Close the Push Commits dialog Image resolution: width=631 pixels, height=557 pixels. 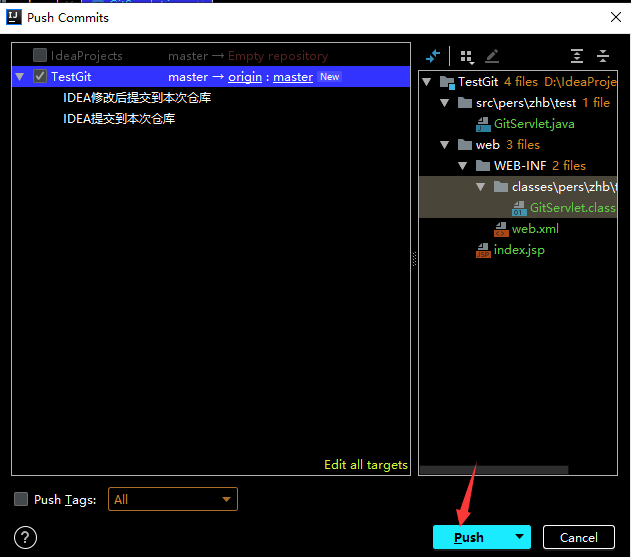tap(616, 17)
